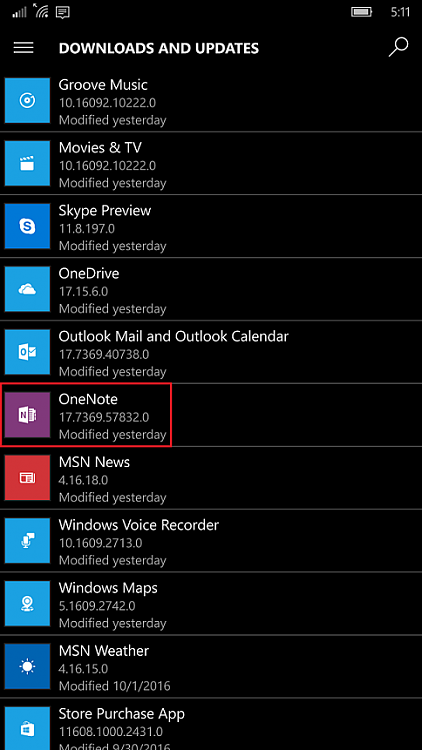This screenshot has height=750, width=422.
Task: Click version 5.1609.2742.0 under Windows Maps
Action: (97, 606)
